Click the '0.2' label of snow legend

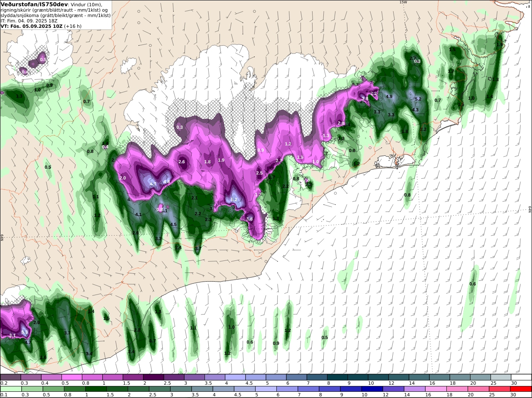(x=4, y=383)
